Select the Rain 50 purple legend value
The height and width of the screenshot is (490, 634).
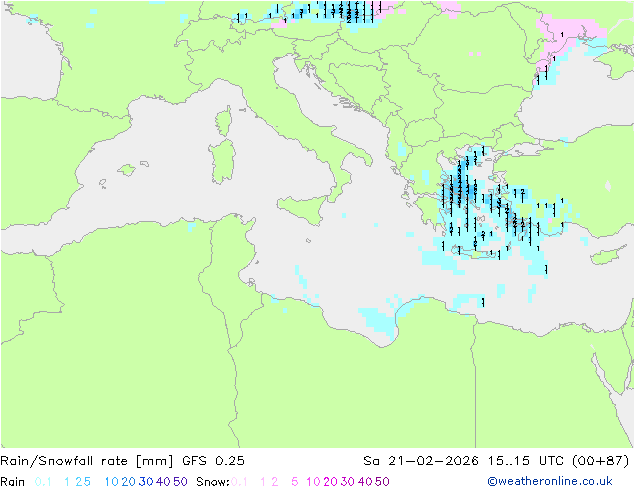tap(180, 482)
